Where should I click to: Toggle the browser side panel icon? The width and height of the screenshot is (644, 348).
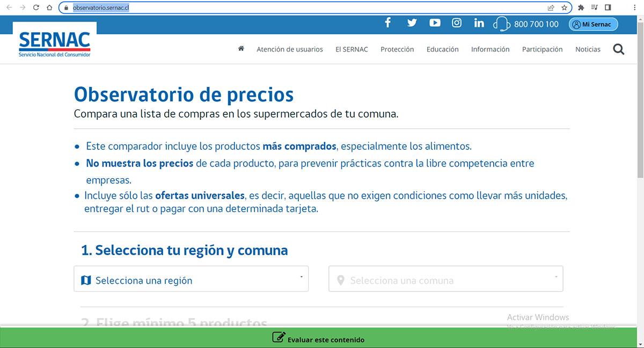tap(608, 8)
